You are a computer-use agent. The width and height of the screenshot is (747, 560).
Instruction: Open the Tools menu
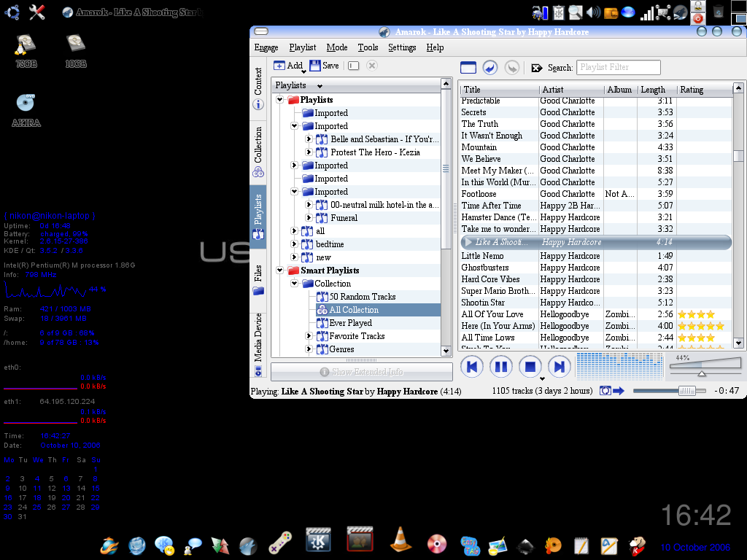368,47
